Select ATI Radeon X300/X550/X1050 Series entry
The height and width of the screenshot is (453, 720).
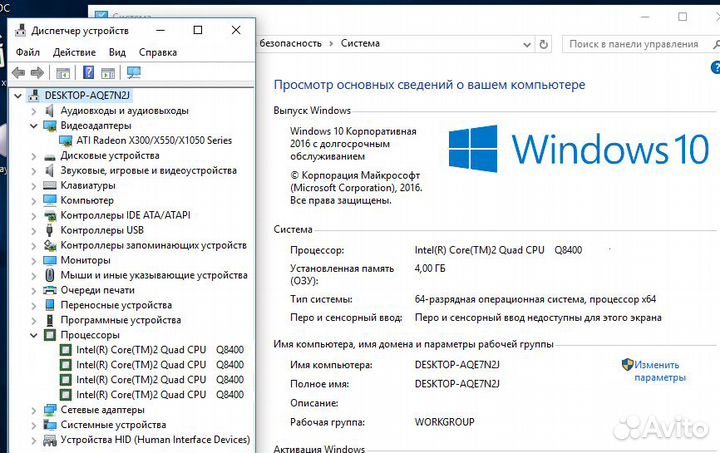pos(154,140)
